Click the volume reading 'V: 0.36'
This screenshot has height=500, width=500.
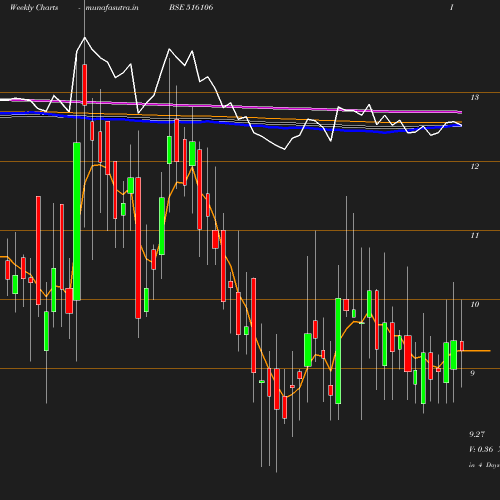[x=481, y=449]
